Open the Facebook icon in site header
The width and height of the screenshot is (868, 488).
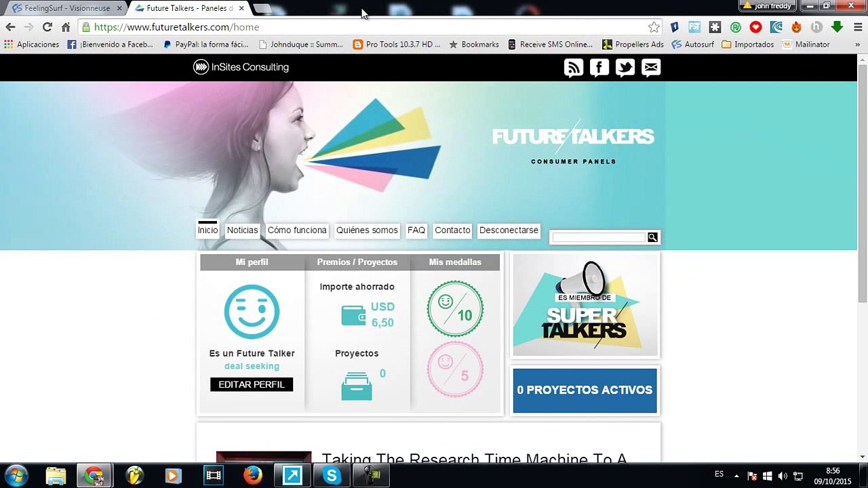pos(599,67)
